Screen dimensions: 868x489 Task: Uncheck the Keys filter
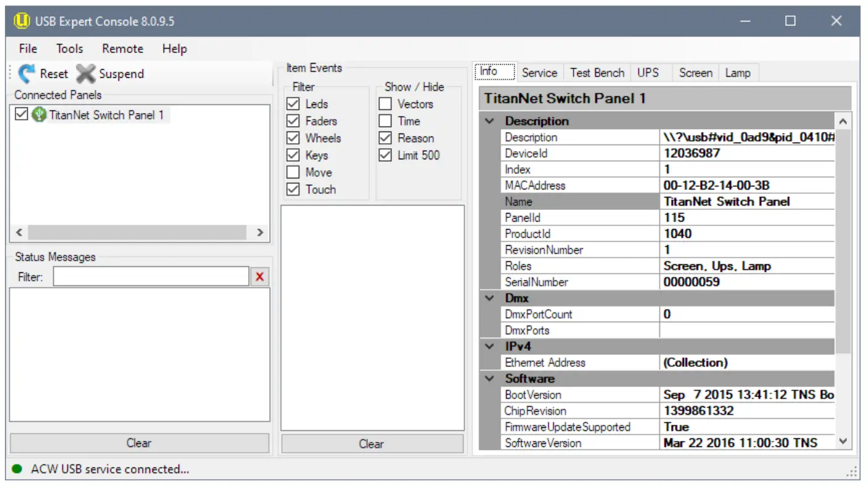pyautogui.click(x=293, y=156)
